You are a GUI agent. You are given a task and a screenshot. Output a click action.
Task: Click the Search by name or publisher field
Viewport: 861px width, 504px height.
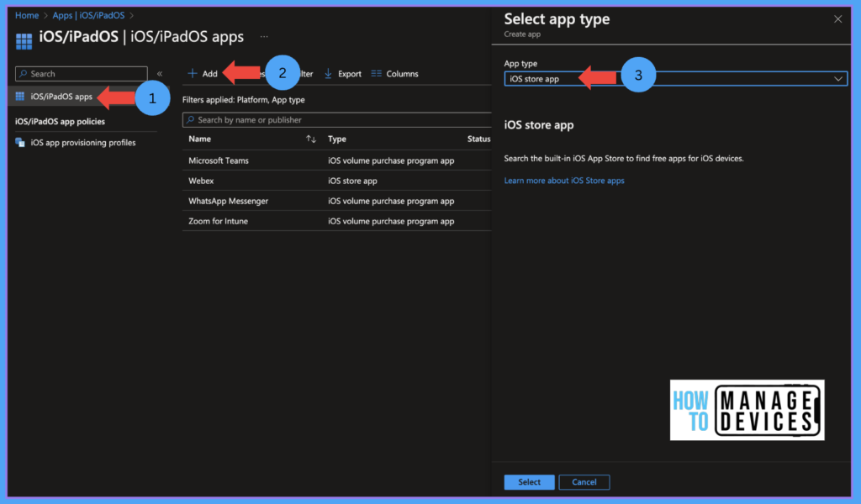click(336, 119)
